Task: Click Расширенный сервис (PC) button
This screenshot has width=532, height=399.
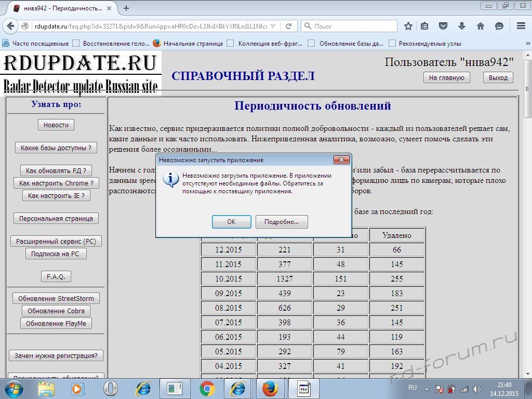Action: coord(56,241)
